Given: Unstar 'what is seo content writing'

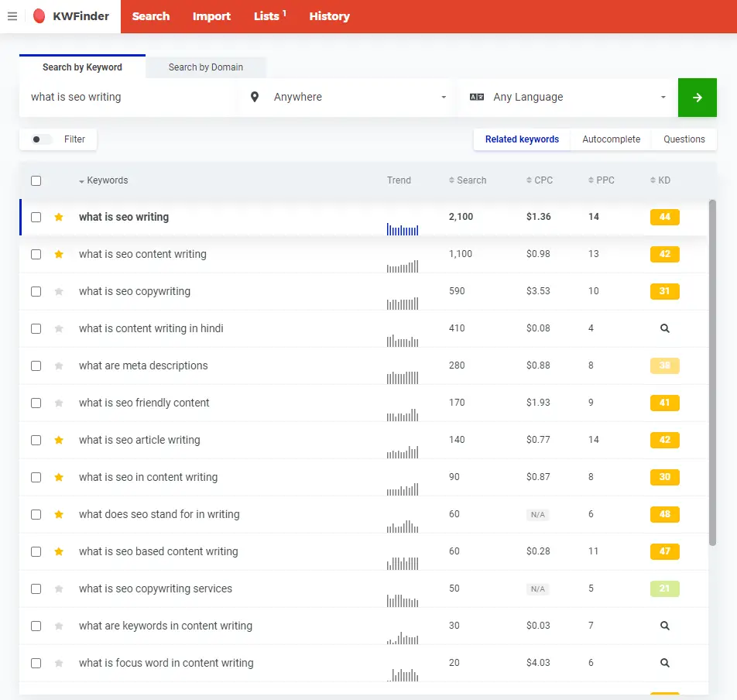Looking at the screenshot, I should tap(59, 254).
